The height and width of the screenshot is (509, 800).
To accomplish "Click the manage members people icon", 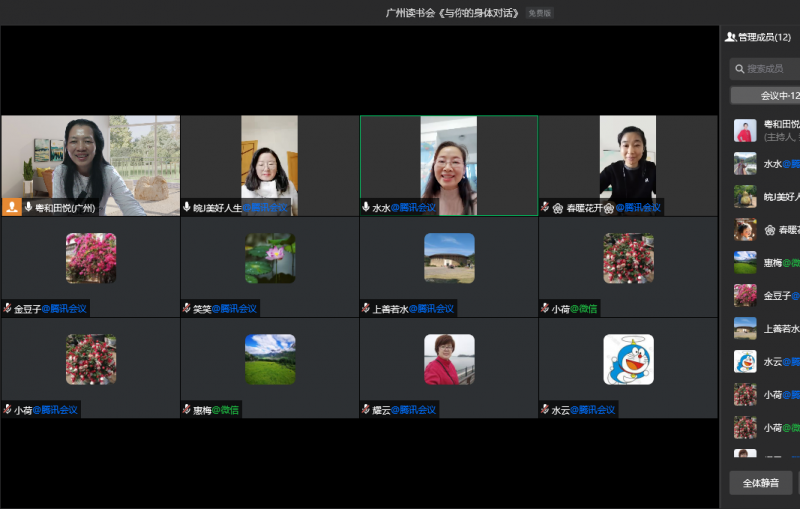I will pyautogui.click(x=731, y=37).
